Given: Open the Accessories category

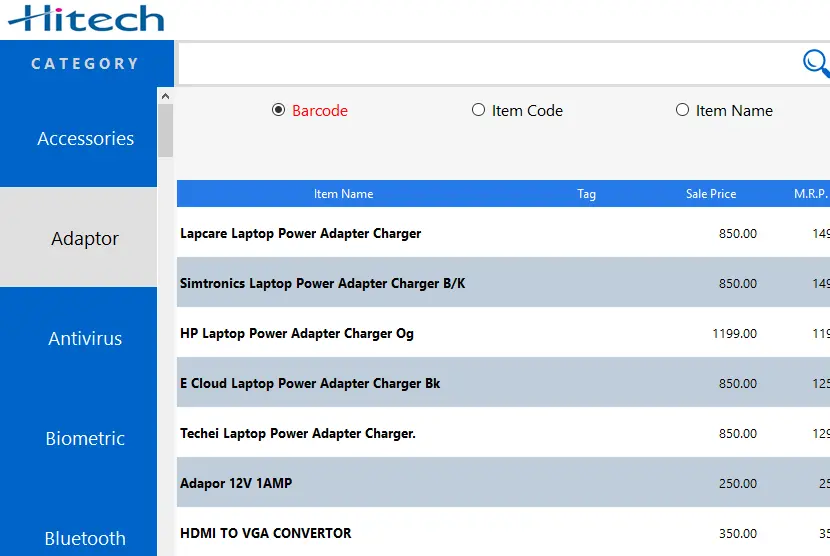Looking at the screenshot, I should (85, 139).
